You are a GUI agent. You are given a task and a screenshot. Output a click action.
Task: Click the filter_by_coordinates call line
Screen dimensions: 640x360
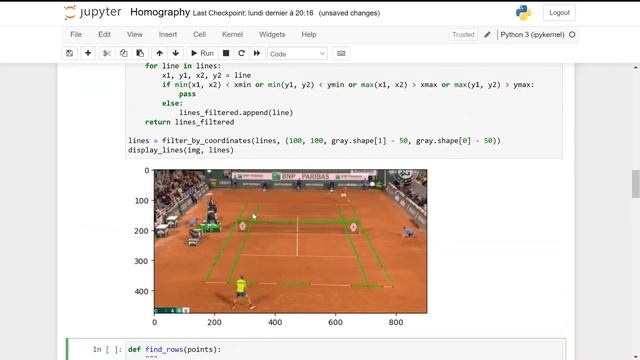[314, 141]
